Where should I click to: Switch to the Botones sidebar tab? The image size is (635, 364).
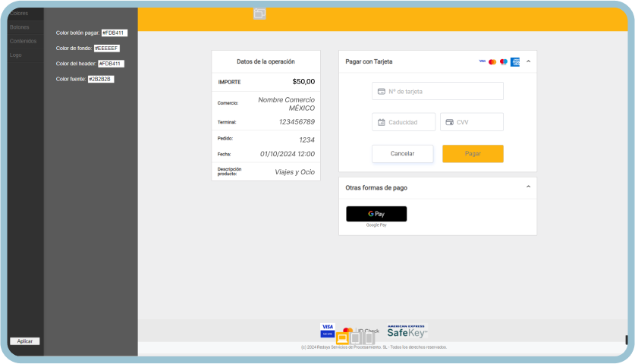[19, 27]
